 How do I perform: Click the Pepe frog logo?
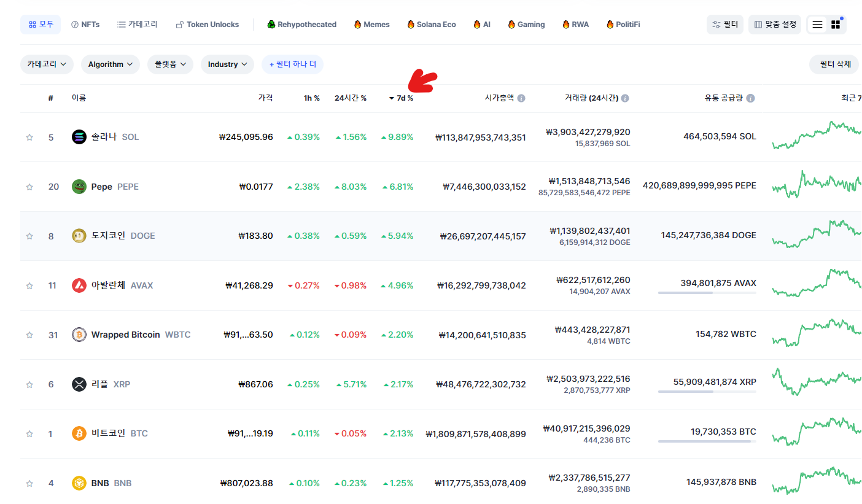tap(79, 186)
